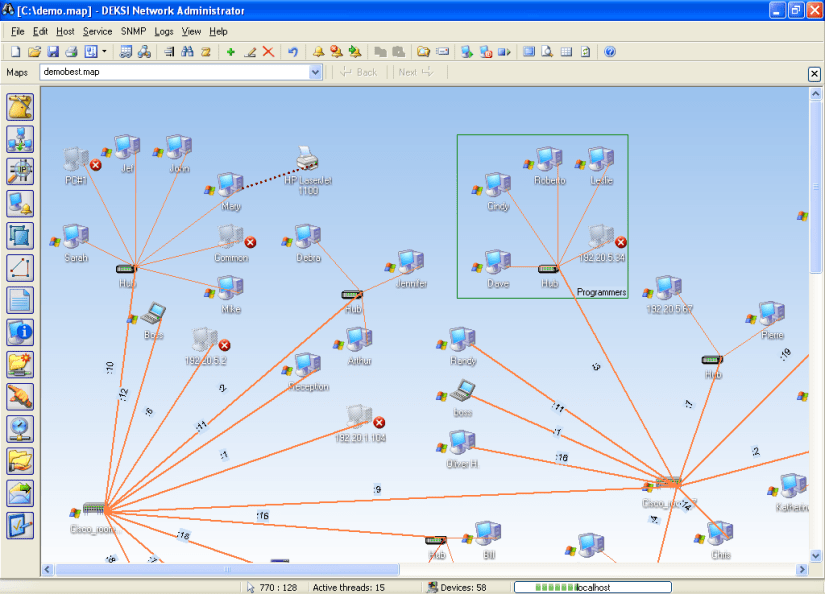Image resolution: width=825 pixels, height=594 pixels.
Task: Click the Print toolbar icon
Action: (x=70, y=51)
